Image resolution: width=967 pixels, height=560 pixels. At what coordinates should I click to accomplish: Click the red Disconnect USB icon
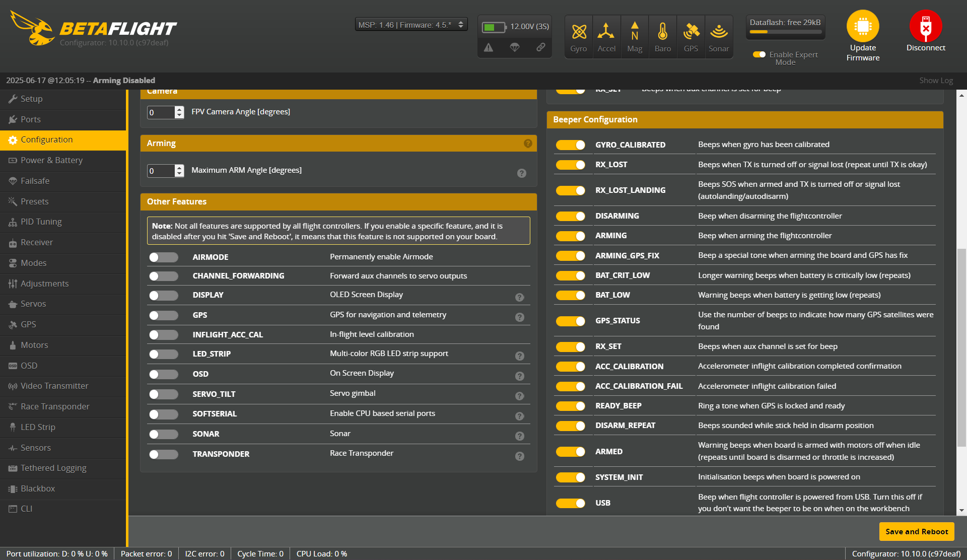(x=926, y=26)
